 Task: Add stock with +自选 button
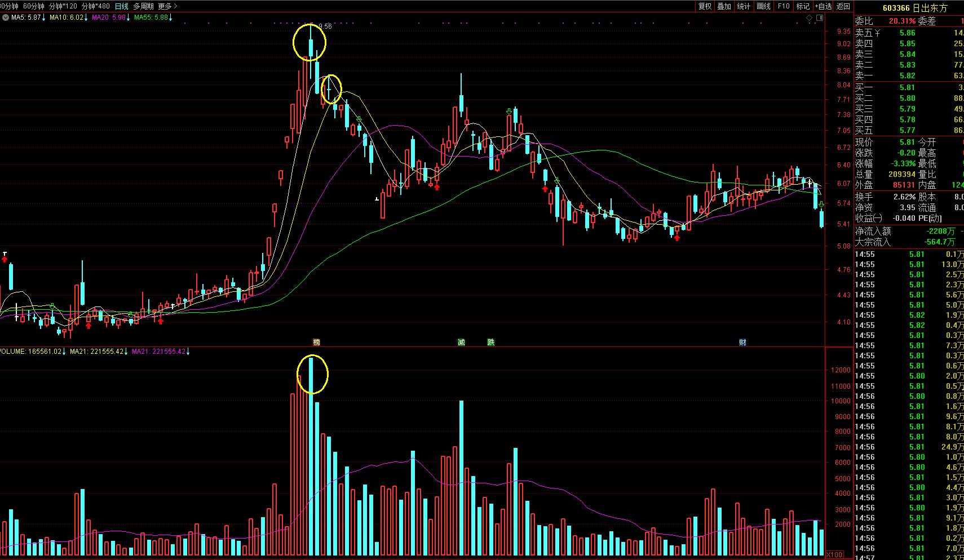coord(823,6)
